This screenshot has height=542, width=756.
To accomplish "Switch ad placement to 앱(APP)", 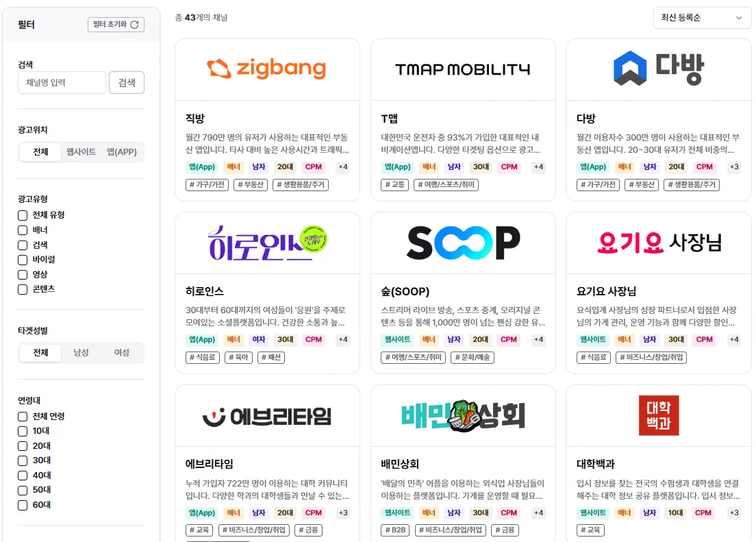I will pyautogui.click(x=121, y=152).
